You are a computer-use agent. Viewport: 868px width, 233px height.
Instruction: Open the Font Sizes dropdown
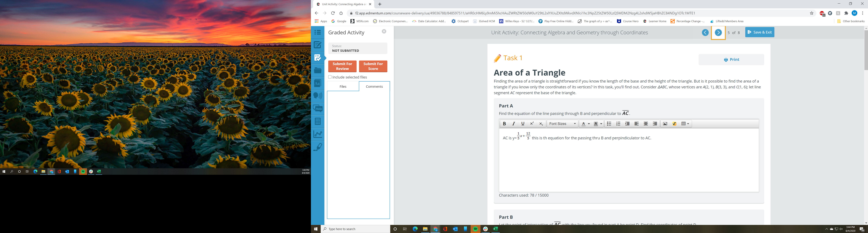tap(562, 124)
